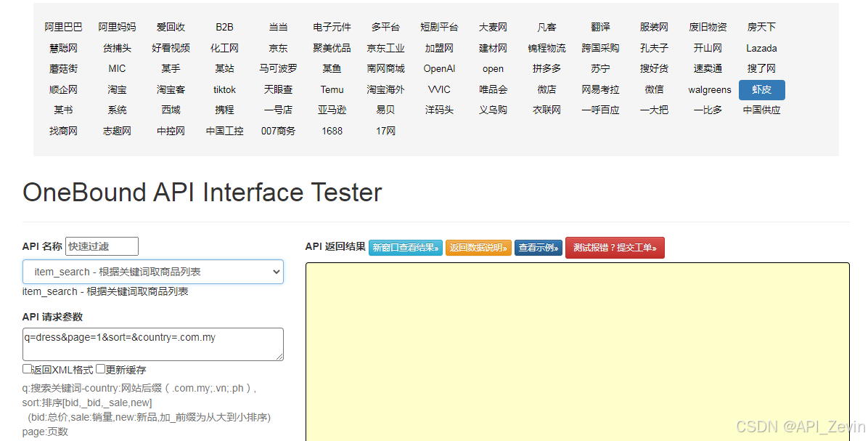This screenshot has width=868, height=441.
Task: Select the 天眼查 tab
Action: coord(278,90)
